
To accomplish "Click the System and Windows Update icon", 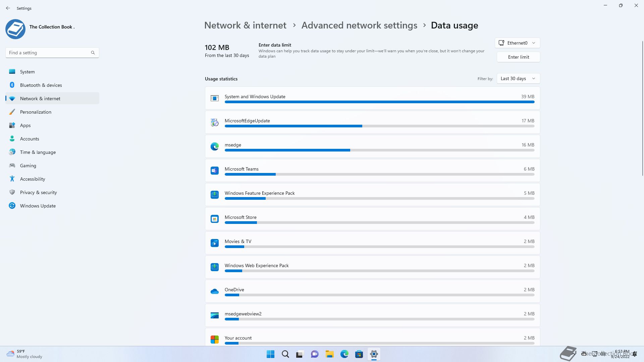I will [x=215, y=98].
